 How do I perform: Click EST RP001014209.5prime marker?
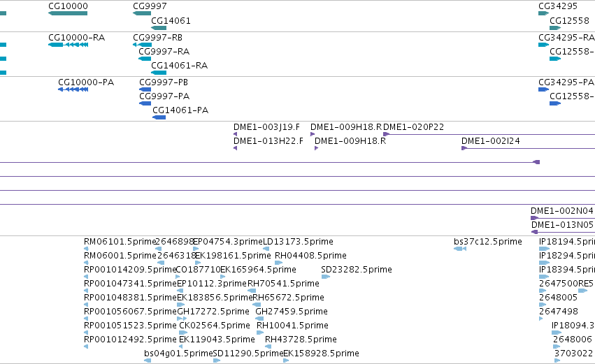[86, 277]
